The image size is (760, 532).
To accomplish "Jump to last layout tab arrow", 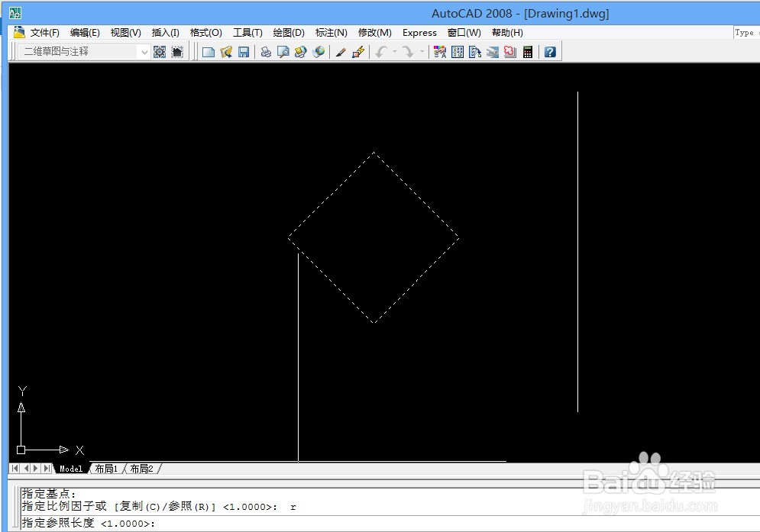I will [46, 468].
